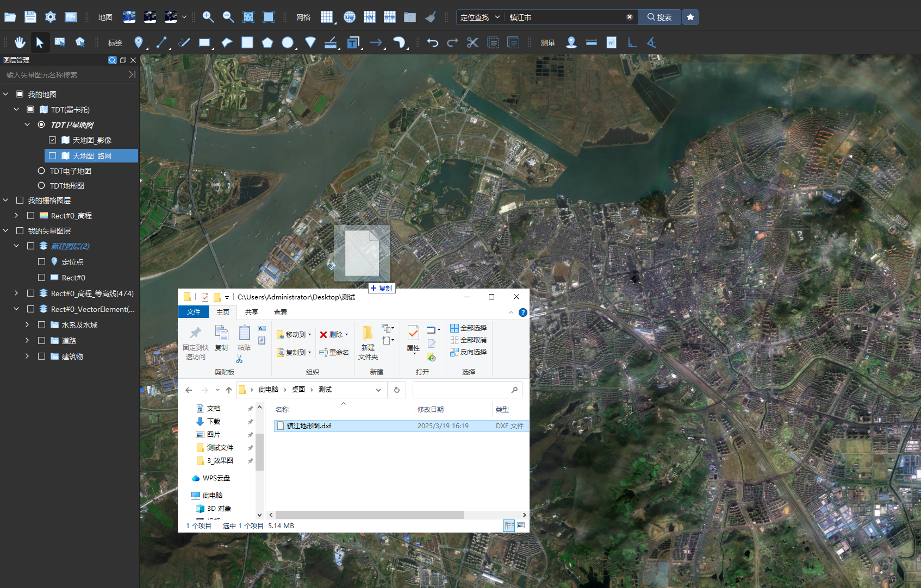Select the 镇江地形图.dxf file
This screenshot has height=588, width=921.
(x=309, y=426)
